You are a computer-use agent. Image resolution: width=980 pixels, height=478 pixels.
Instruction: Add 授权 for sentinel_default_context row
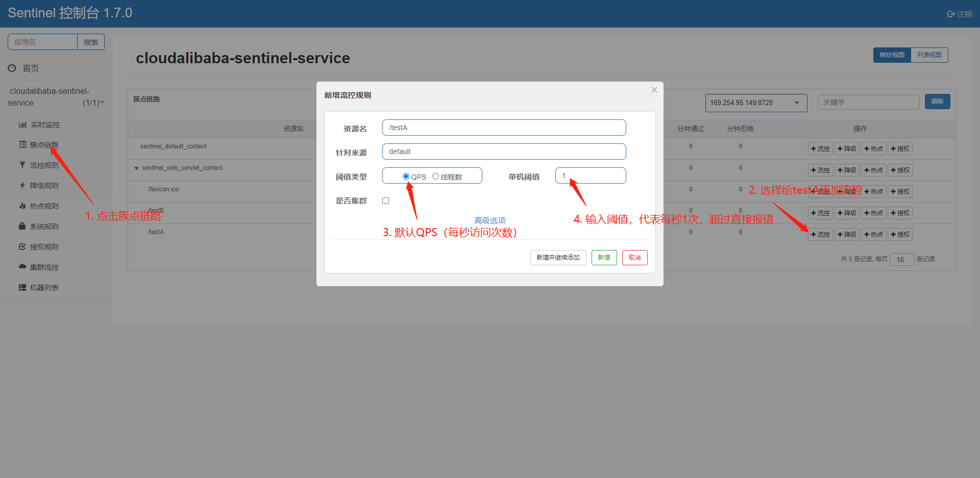click(900, 149)
